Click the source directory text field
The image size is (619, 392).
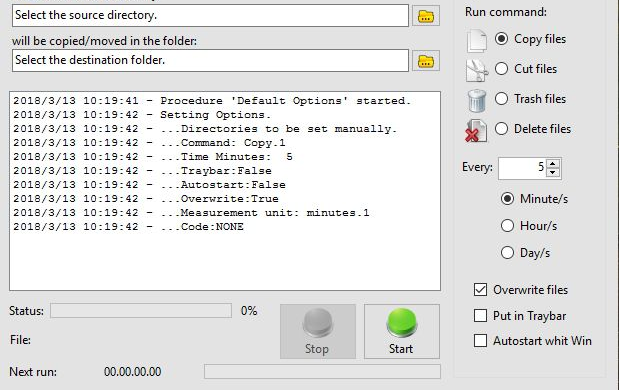[x=210, y=16]
